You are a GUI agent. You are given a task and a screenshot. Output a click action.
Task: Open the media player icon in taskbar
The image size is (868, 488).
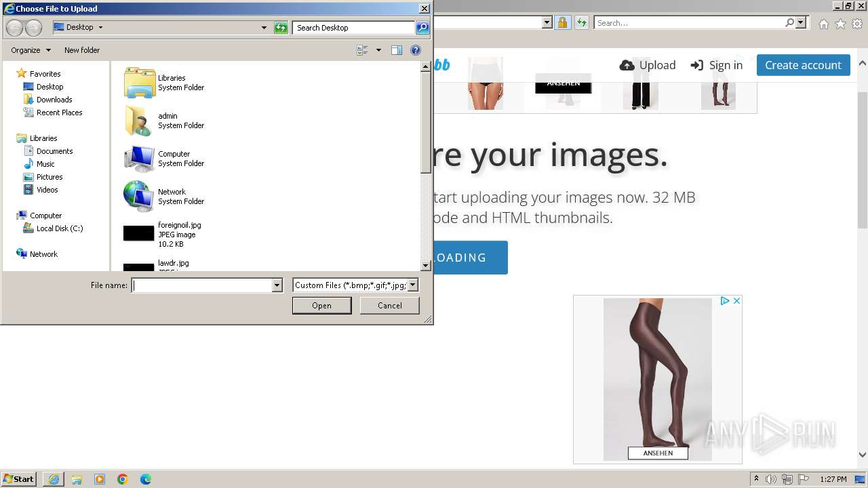pyautogui.click(x=100, y=479)
